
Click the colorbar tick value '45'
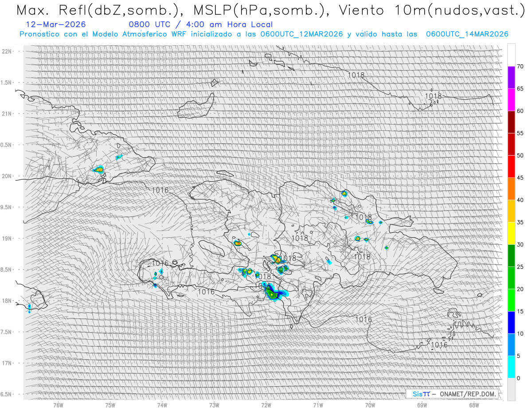[x=520, y=178]
